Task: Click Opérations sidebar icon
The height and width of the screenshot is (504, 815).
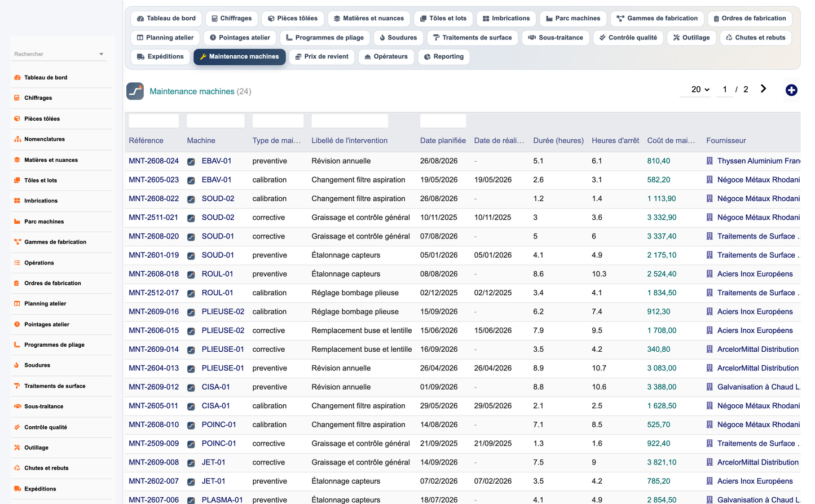Action: [17, 263]
